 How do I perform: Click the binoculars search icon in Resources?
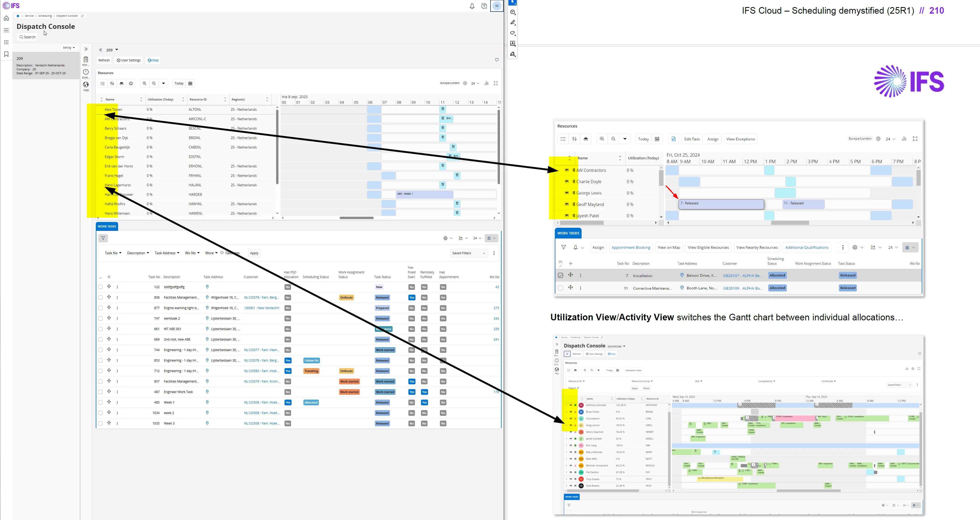point(121,83)
